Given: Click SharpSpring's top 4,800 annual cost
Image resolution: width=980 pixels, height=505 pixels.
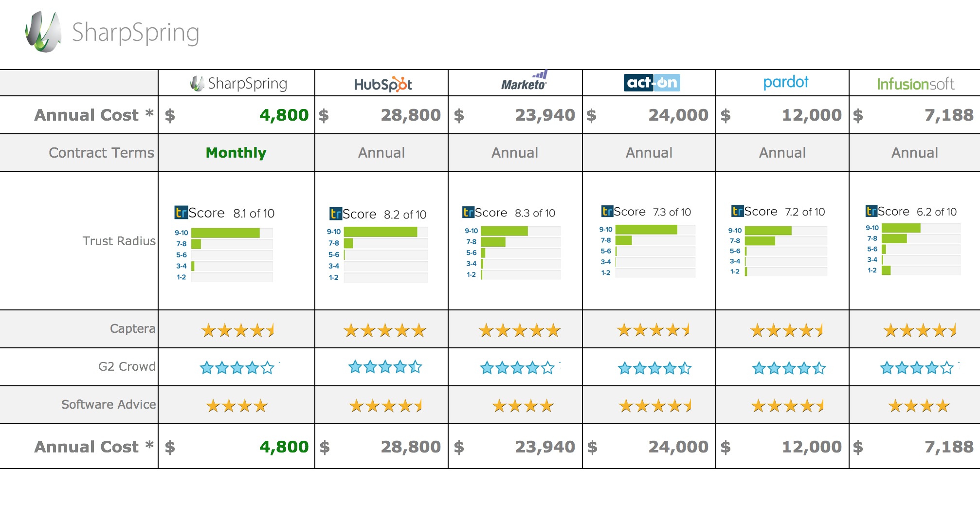Looking at the screenshot, I should pos(284,115).
